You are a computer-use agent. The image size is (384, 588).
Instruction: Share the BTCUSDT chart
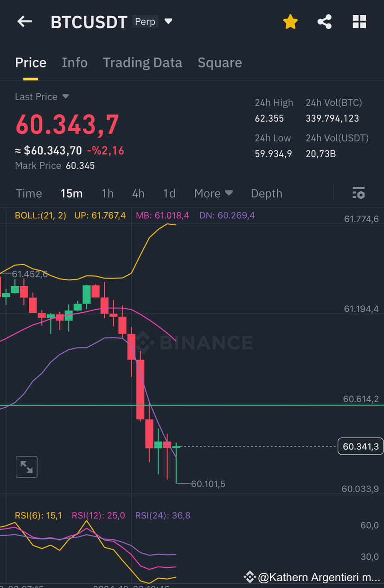[x=325, y=21]
